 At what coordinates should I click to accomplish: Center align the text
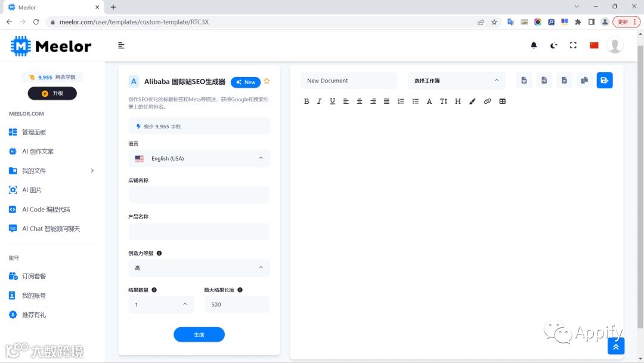(360, 101)
